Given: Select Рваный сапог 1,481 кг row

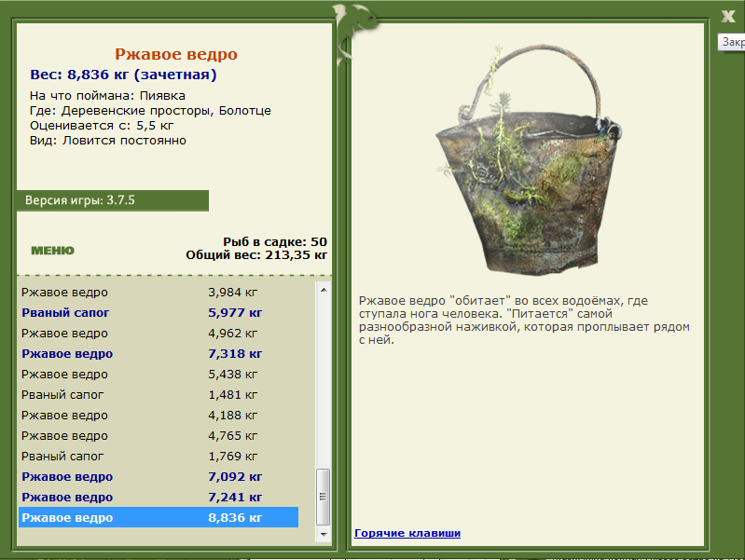Looking at the screenshot, I should coord(159,395).
